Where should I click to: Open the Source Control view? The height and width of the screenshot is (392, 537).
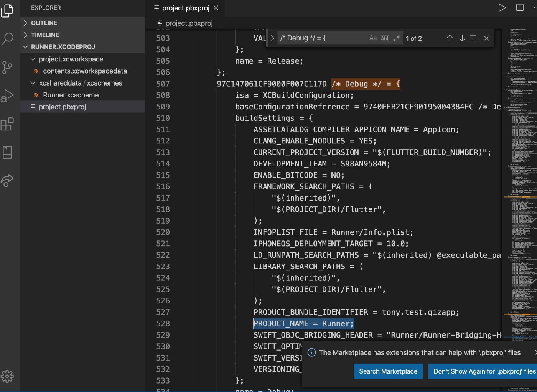point(7,68)
